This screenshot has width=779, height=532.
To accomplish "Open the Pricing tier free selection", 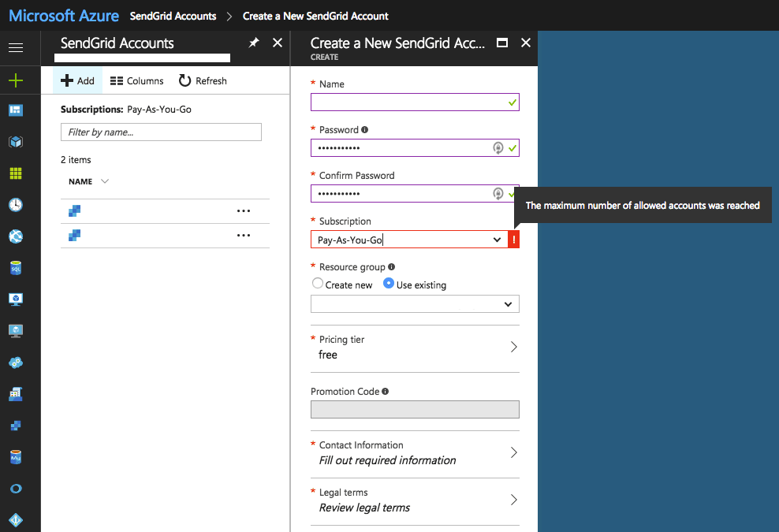I will (415, 347).
